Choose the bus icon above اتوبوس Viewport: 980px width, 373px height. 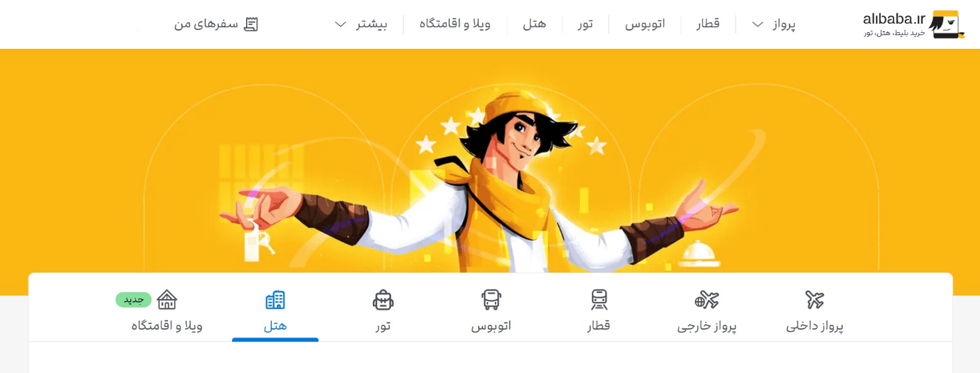pyautogui.click(x=491, y=300)
